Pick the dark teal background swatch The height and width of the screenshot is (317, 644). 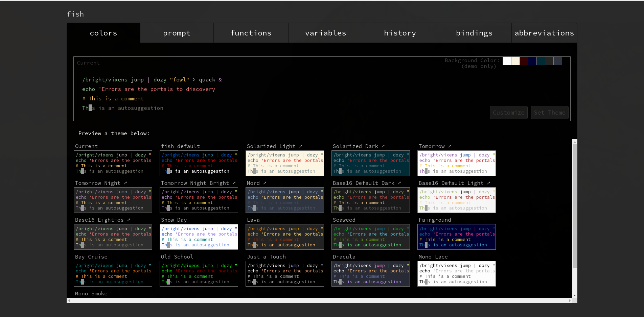point(540,61)
